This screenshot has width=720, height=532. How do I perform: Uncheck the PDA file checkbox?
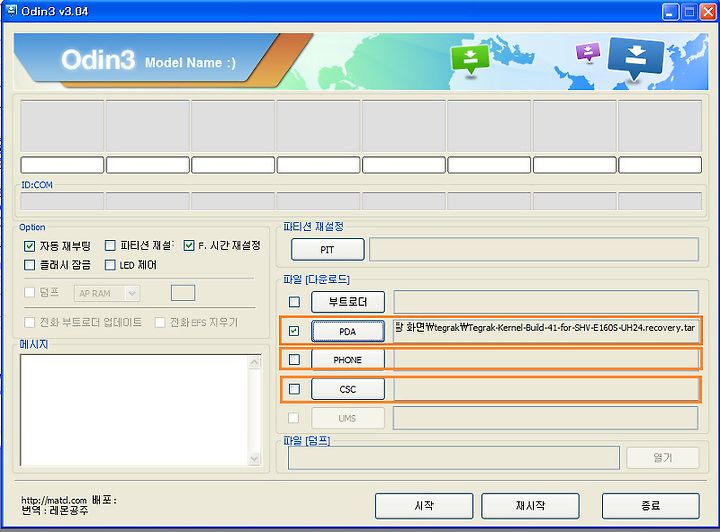(294, 330)
